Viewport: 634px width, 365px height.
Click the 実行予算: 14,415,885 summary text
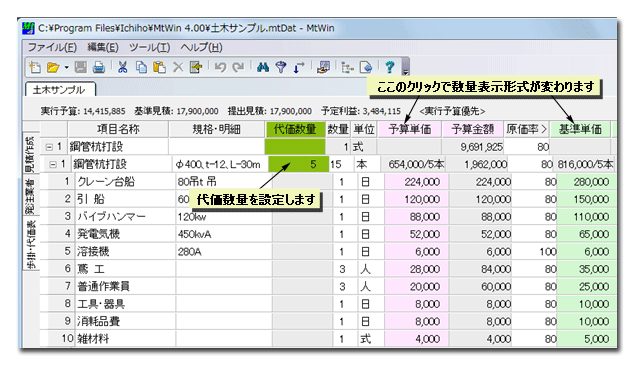83,111
